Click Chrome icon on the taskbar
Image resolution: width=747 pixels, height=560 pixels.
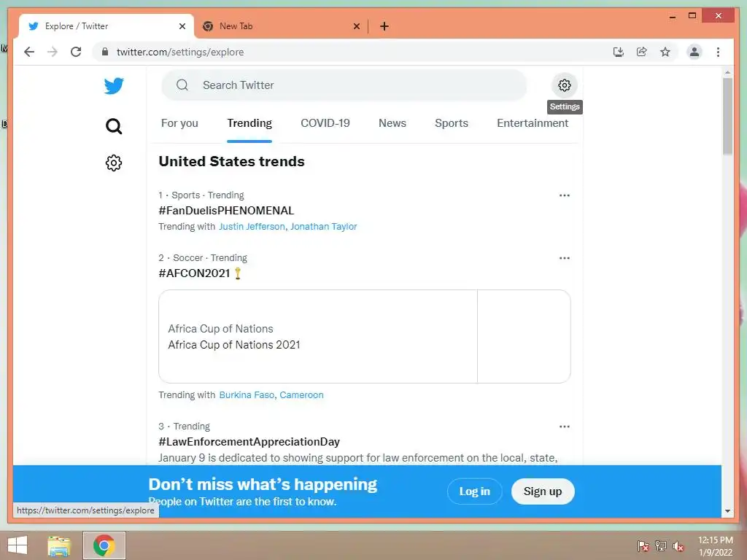coord(104,545)
